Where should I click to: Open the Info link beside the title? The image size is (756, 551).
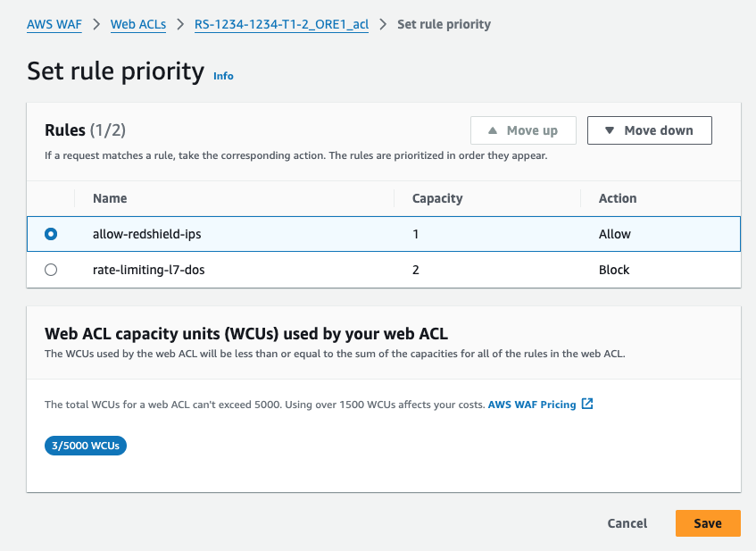click(223, 76)
